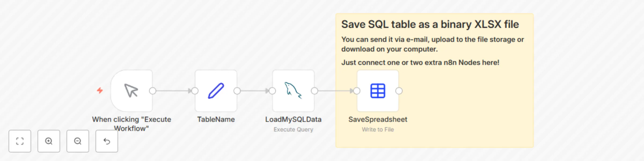Click the sticky note heading 'Save SQL table as a binary XLSX file'
The height and width of the screenshot is (161, 644).
pos(430,24)
